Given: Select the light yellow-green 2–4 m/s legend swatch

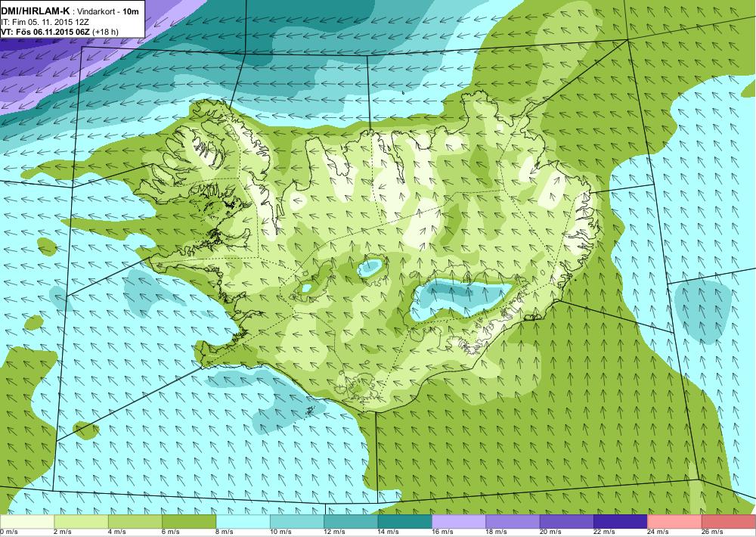Looking at the screenshot, I should tap(81, 522).
